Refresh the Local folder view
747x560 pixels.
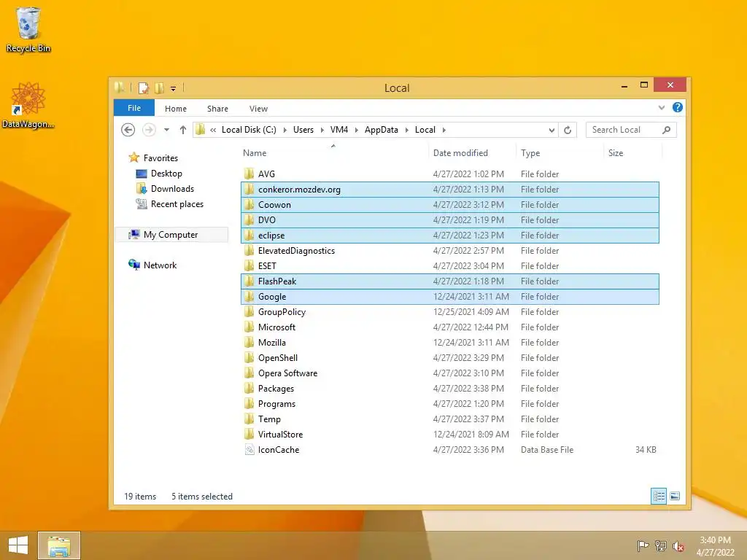pos(568,130)
